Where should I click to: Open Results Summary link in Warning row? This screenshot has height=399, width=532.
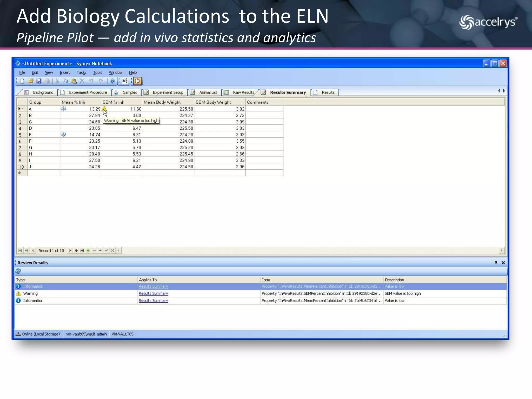tap(153, 293)
